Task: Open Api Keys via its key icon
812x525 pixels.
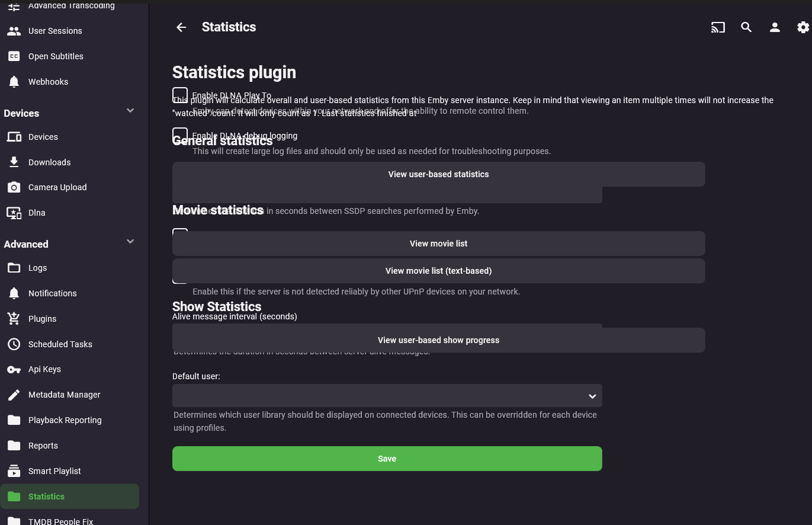Action: 14,370
